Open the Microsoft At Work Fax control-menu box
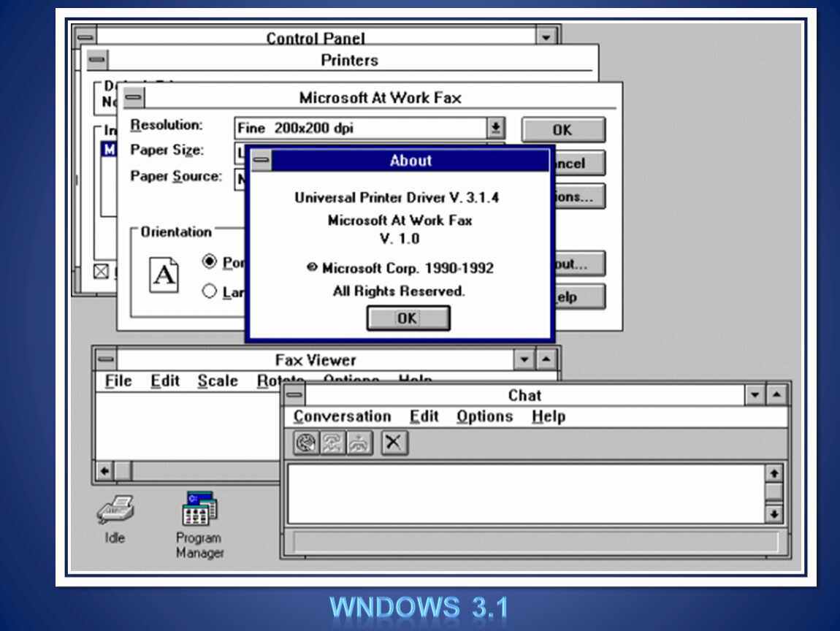840x631 pixels. click(134, 97)
